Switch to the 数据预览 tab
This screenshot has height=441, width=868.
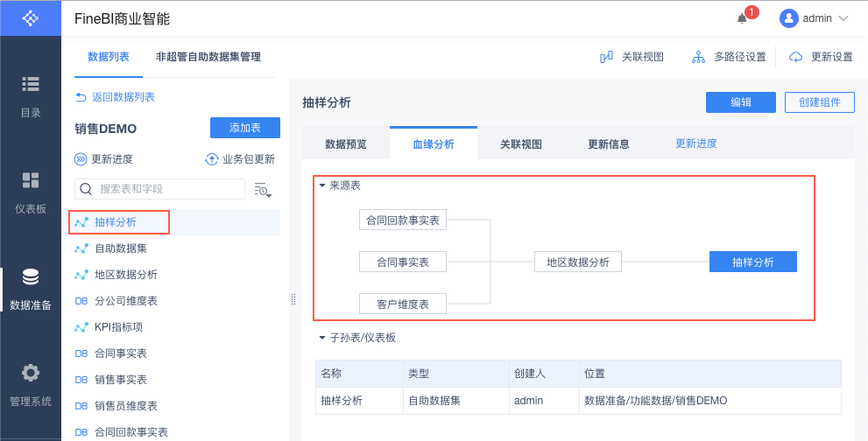coord(346,144)
